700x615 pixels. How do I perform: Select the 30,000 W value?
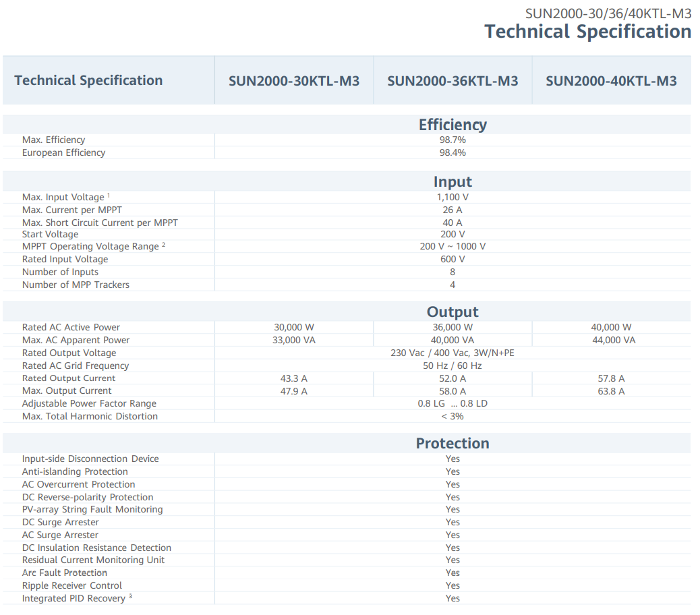(294, 327)
